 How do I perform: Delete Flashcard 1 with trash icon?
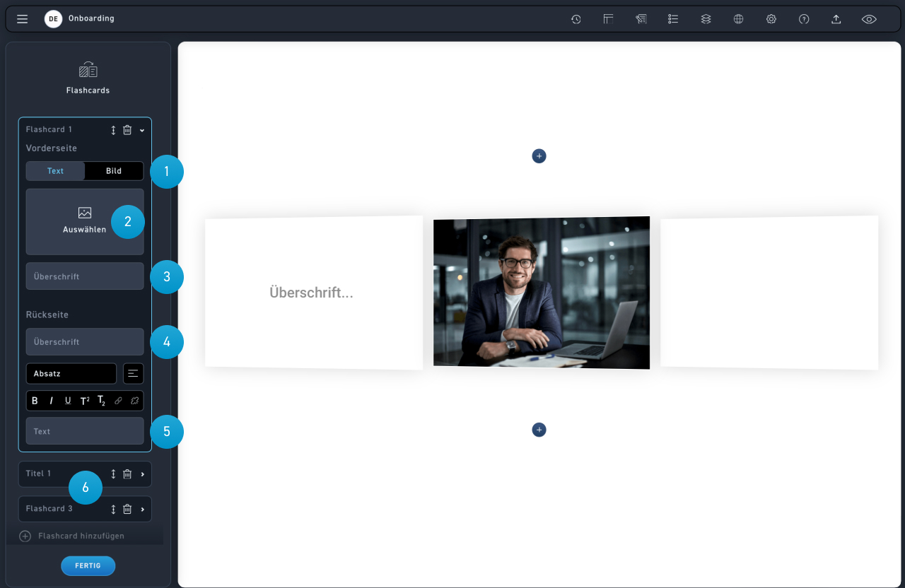pyautogui.click(x=127, y=130)
